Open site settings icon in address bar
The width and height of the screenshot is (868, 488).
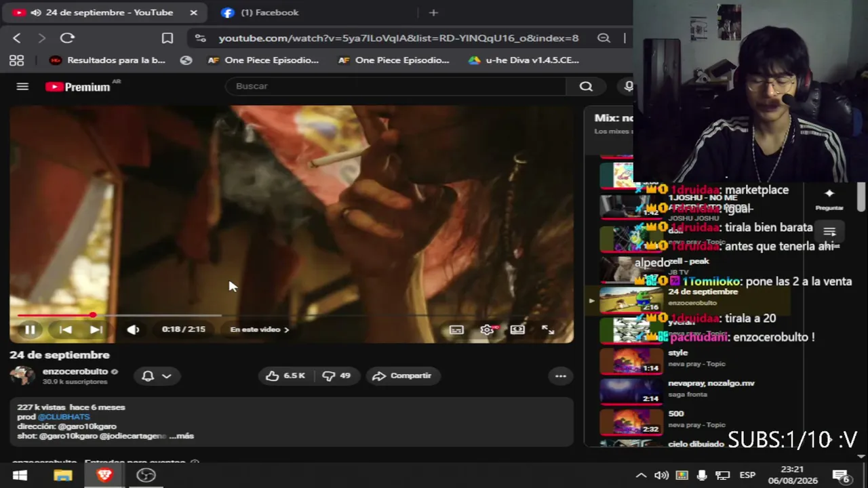[x=200, y=38]
